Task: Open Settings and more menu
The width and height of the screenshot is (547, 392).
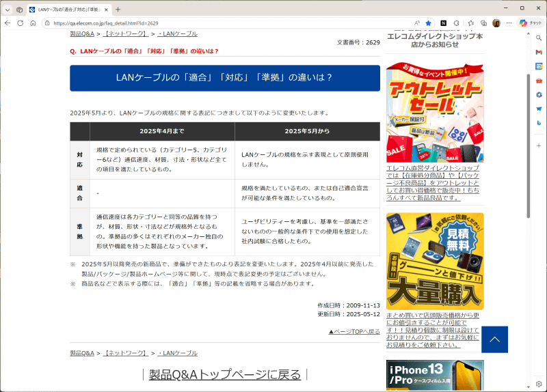Action: (509, 23)
